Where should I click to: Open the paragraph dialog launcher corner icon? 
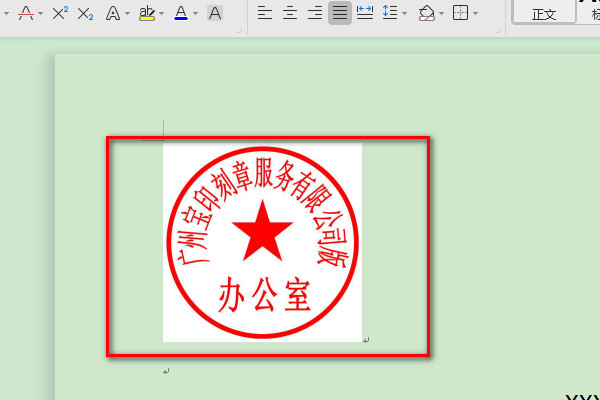(x=498, y=31)
